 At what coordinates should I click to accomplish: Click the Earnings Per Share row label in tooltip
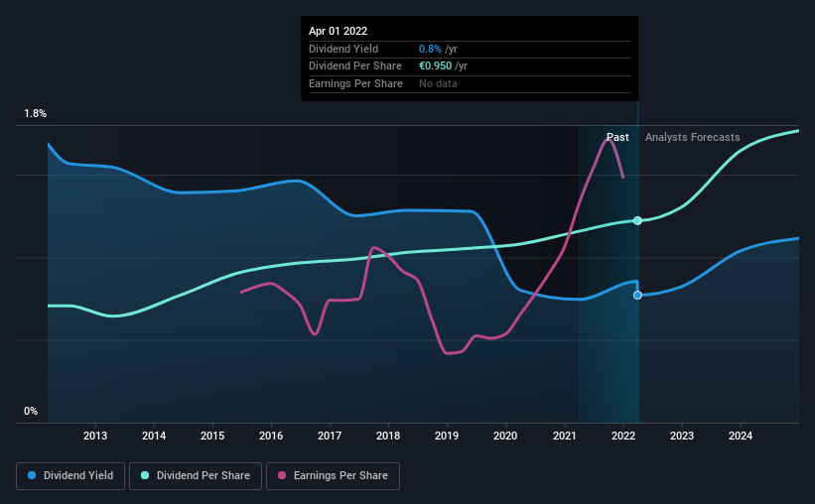point(355,83)
